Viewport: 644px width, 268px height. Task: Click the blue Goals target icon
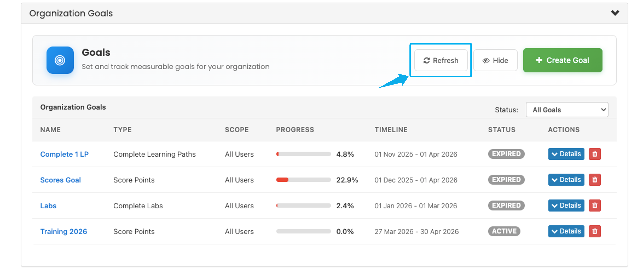(60, 60)
